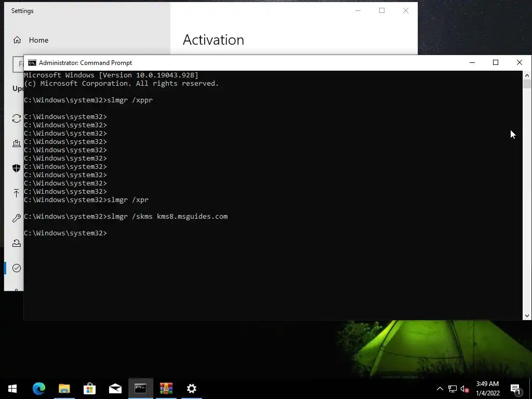Open the Windows Start menu
Image resolution: width=532 pixels, height=399 pixels.
[12, 389]
